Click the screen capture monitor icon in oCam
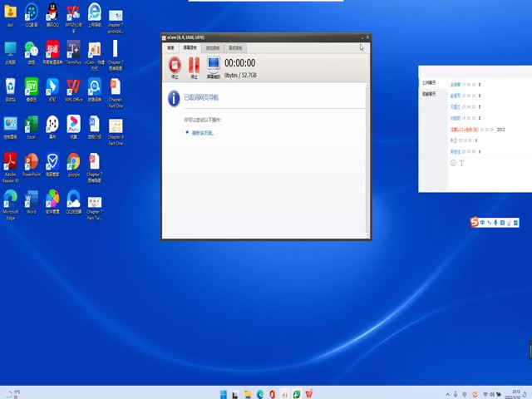532x399 pixels. [214, 65]
